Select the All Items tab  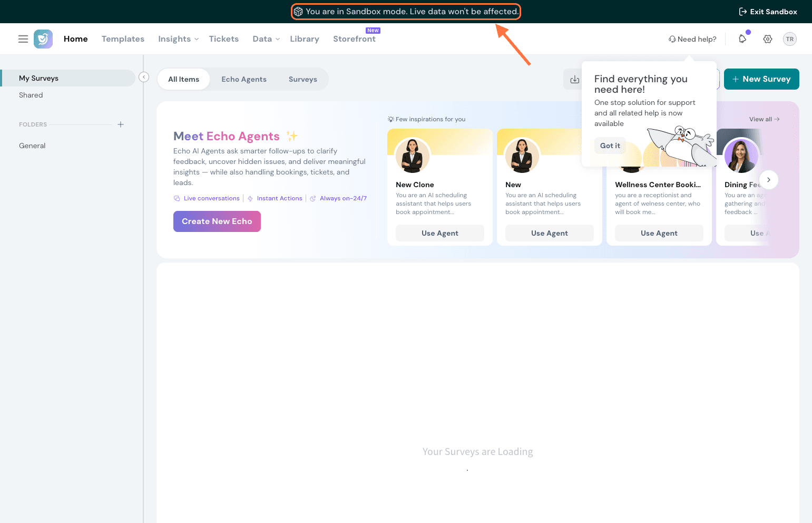point(183,80)
